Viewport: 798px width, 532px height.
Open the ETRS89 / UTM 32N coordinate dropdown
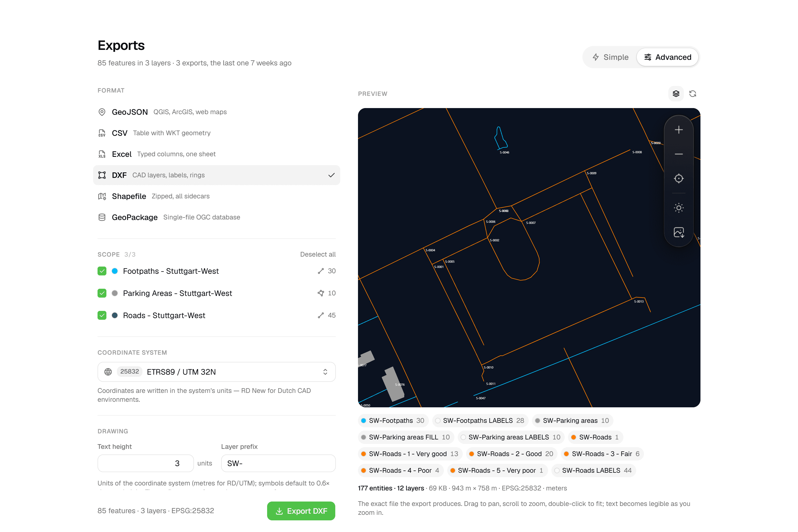(216, 372)
